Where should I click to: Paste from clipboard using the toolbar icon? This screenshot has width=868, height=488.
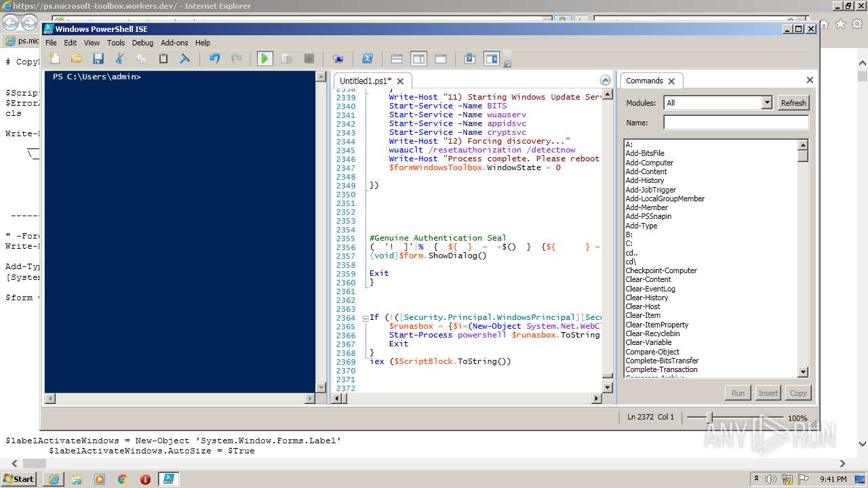click(163, 59)
